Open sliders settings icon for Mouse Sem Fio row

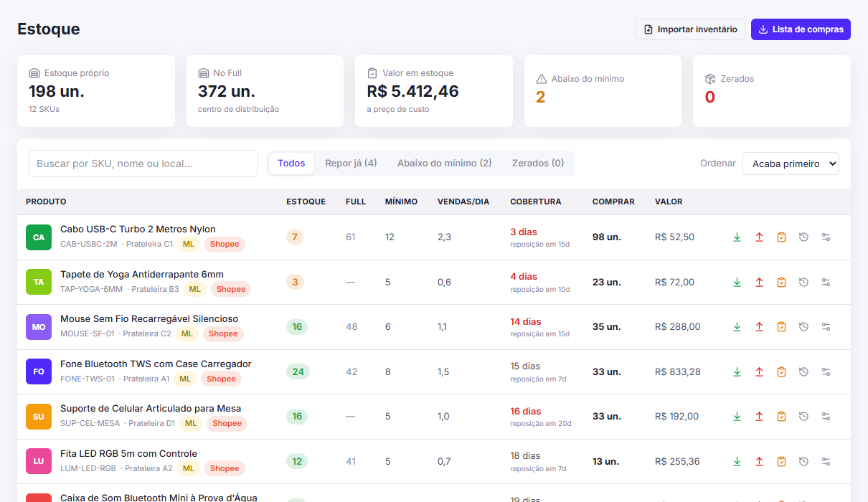826,327
